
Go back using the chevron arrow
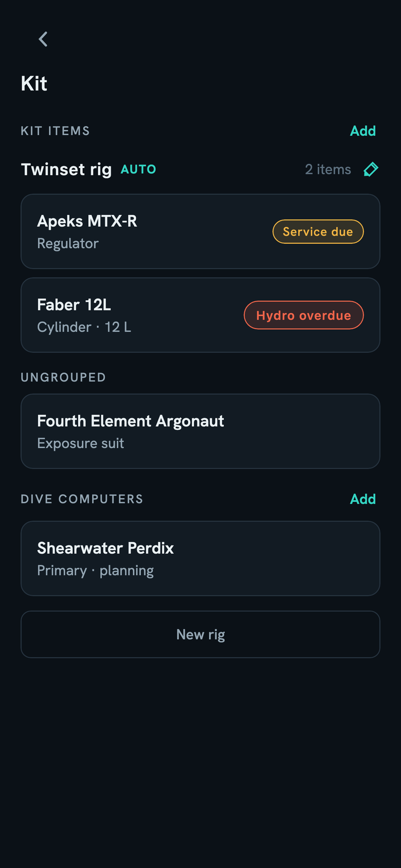tap(43, 39)
